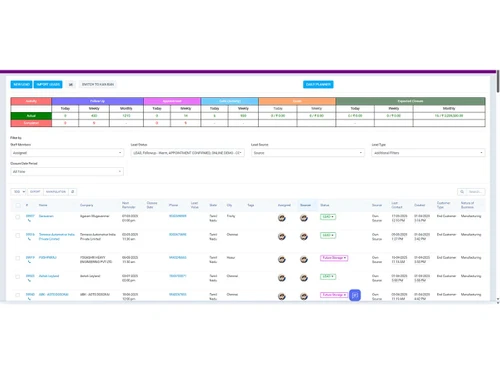Screen dimensions: 500x375
Task: Open the Ashok Leyland lead name link
Action: (x=49, y=276)
